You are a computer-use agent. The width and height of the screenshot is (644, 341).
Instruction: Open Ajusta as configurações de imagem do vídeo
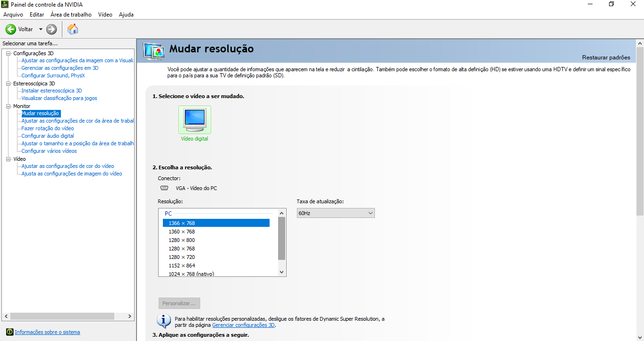point(72,174)
